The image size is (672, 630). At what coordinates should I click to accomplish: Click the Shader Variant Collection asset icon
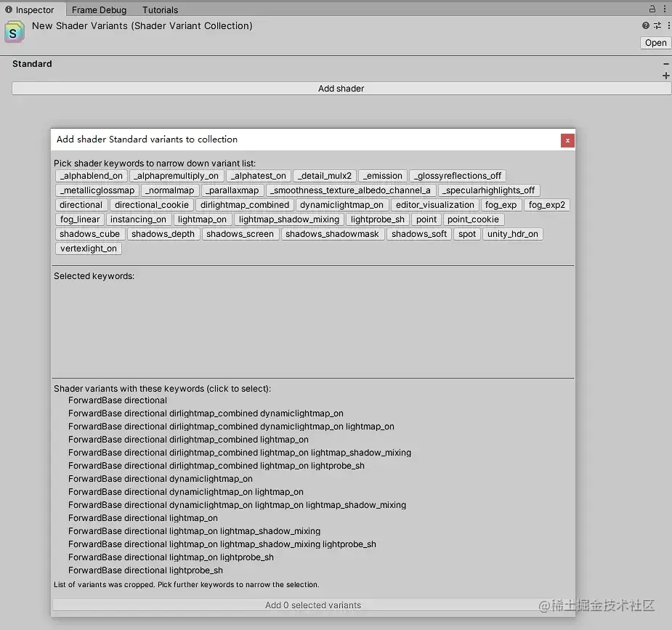tap(14, 33)
